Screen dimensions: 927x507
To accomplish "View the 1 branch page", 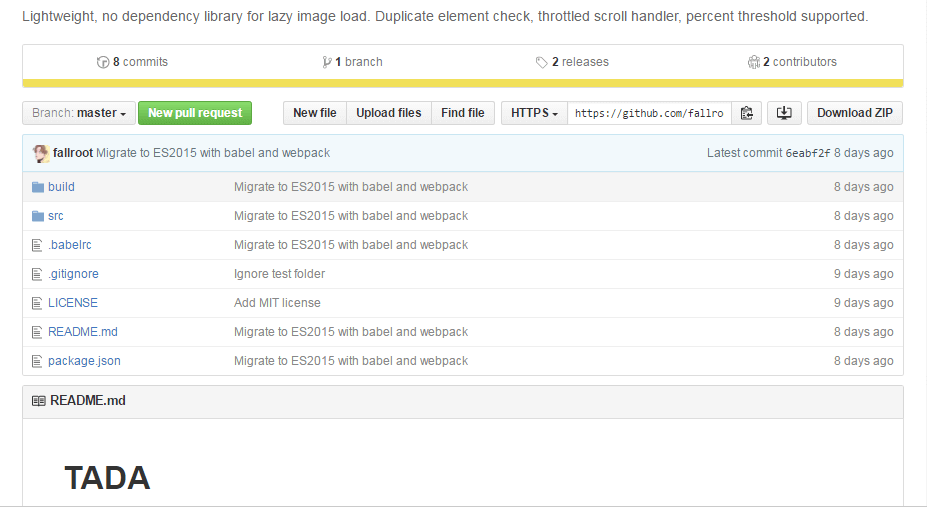I will coord(352,62).
